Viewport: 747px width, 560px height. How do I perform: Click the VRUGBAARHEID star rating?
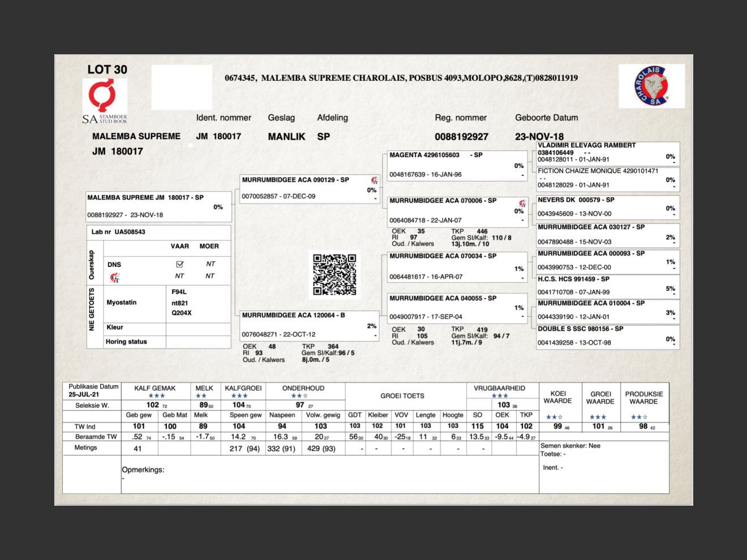pos(500,396)
